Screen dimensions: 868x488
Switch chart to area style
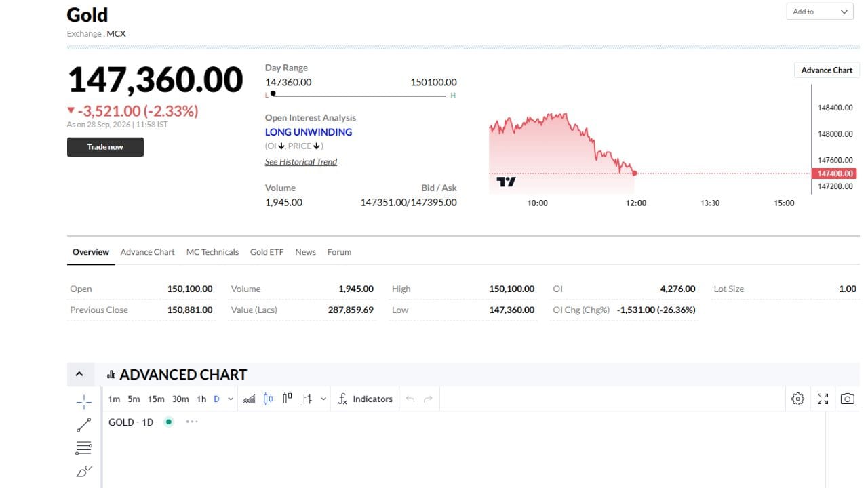coord(249,399)
